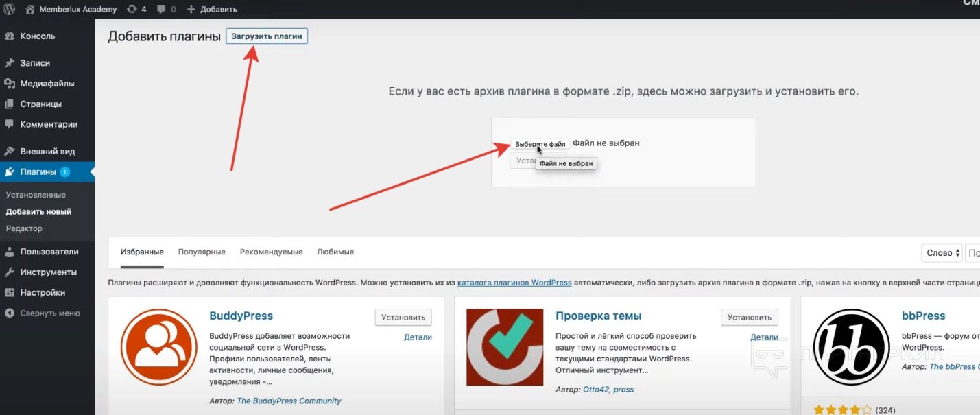Go to Установленные plugins submenu

pos(36,195)
